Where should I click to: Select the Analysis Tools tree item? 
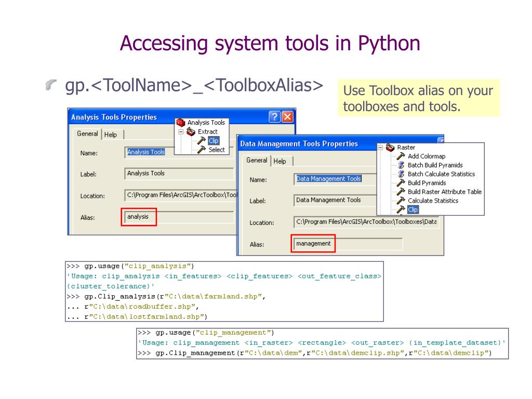tap(206, 123)
